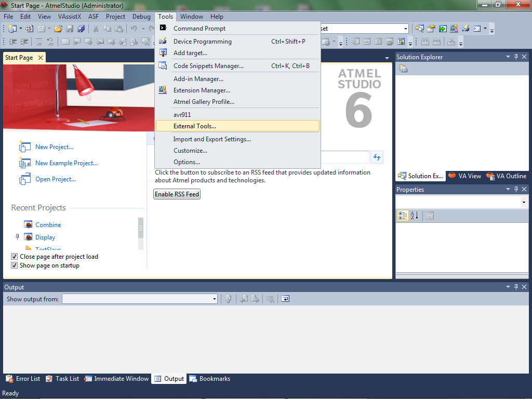532x399 pixels.
Task: Open Options from the Tools menu
Action: click(237, 162)
